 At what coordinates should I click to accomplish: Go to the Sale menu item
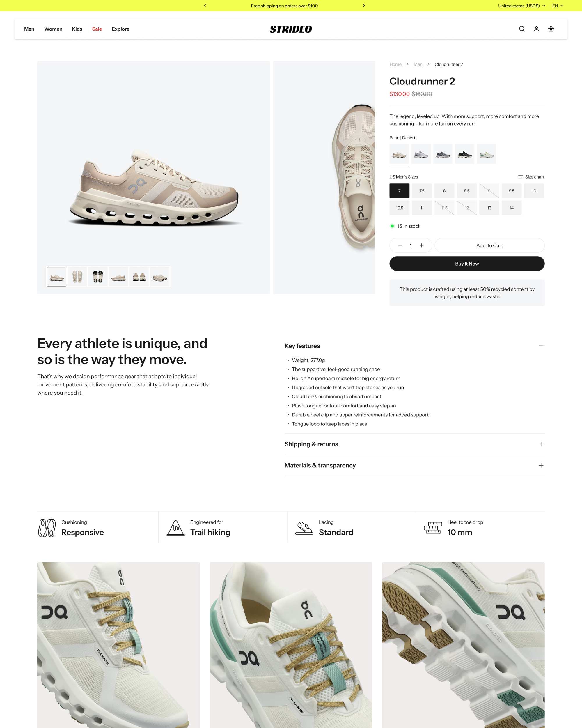97,29
